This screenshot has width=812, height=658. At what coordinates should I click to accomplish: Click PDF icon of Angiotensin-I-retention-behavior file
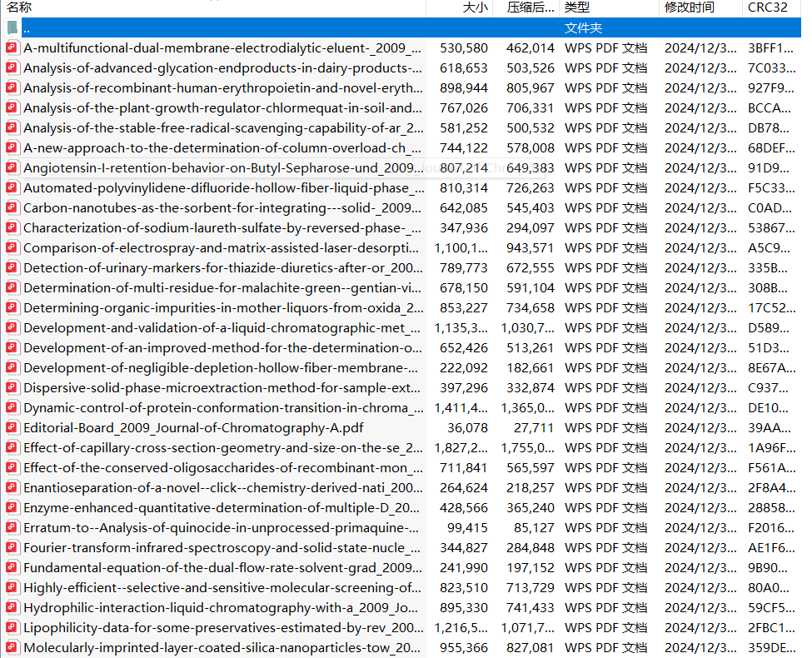(x=12, y=167)
